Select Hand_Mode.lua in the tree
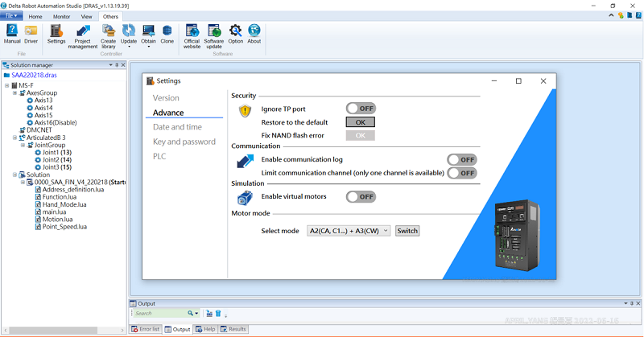This screenshot has width=644, height=337. tap(64, 204)
